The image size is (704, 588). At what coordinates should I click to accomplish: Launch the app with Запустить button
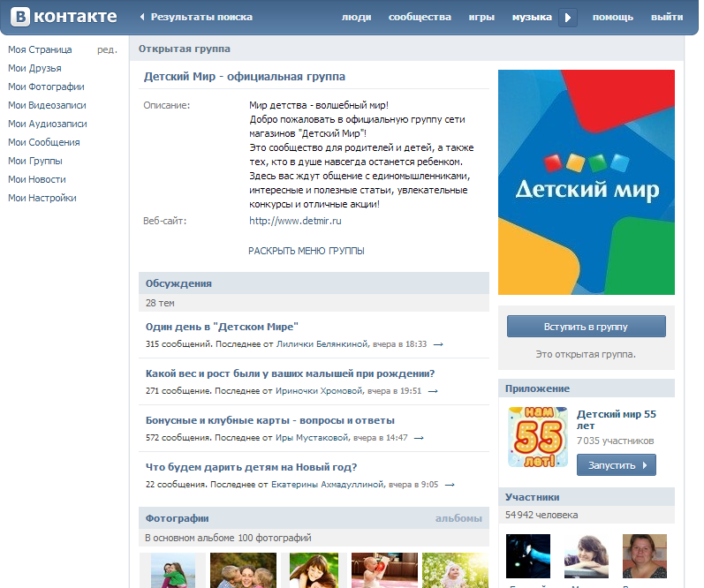pyautogui.click(x=616, y=465)
